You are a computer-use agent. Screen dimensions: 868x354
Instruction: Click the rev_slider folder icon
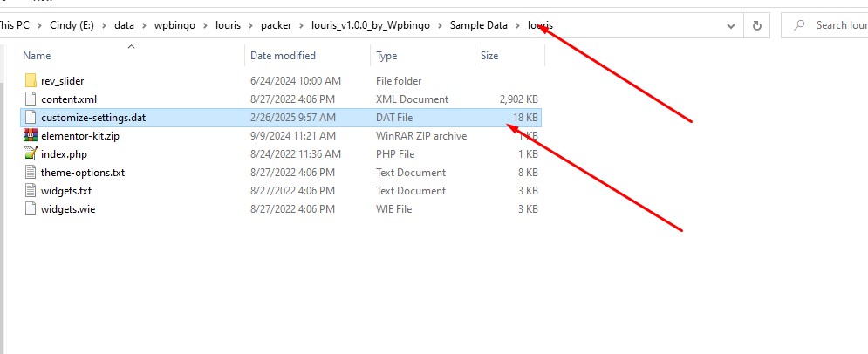31,81
